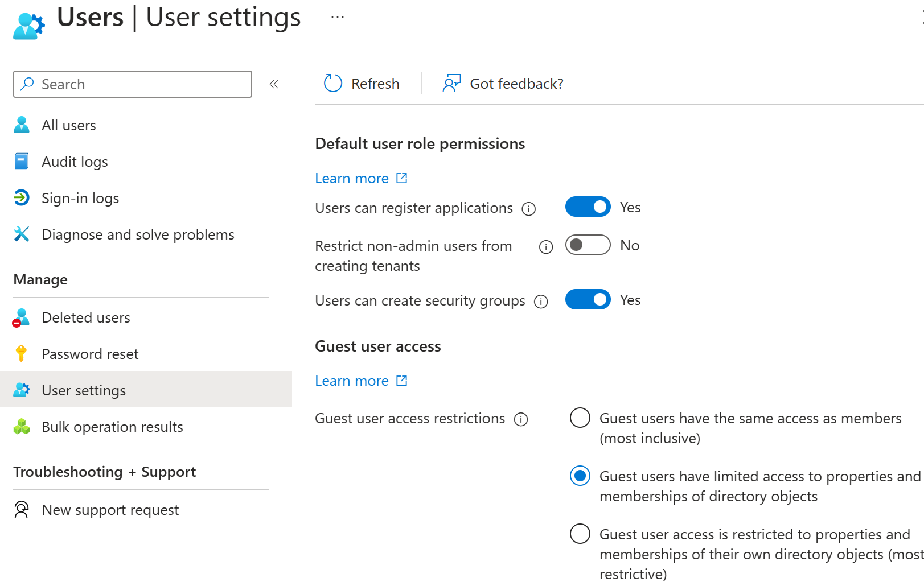This screenshot has width=924, height=586.
Task: Open Learn more link under Default user role
Action: 352,178
